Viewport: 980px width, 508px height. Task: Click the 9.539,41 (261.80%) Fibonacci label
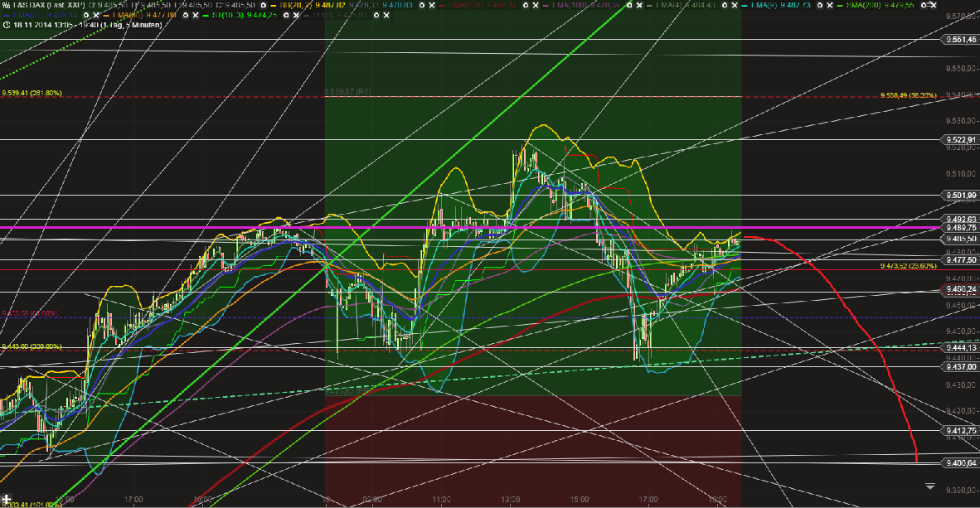(32, 93)
